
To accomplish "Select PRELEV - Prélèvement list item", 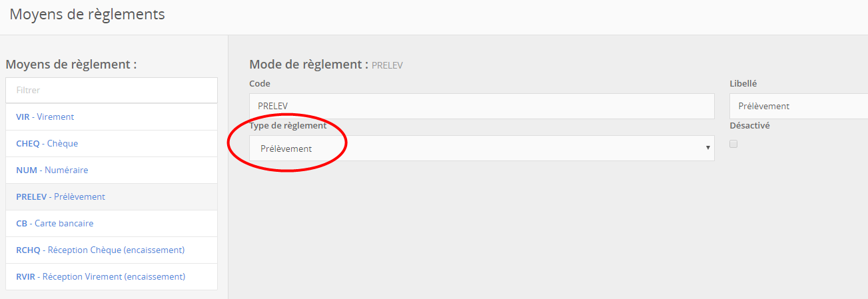I will point(61,196).
